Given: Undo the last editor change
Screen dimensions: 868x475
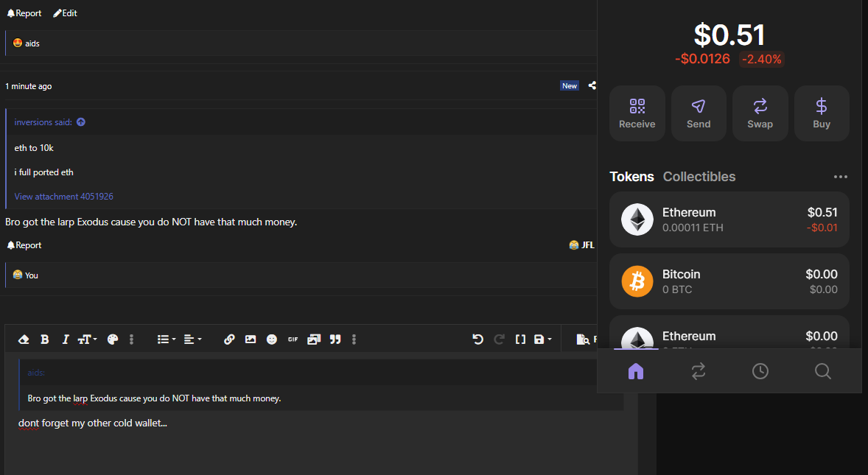Looking at the screenshot, I should point(477,339).
